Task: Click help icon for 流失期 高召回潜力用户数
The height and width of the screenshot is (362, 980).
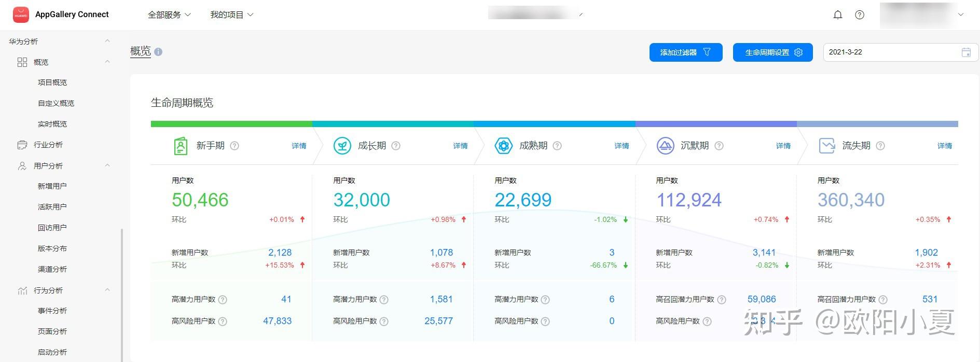Action: point(883,300)
